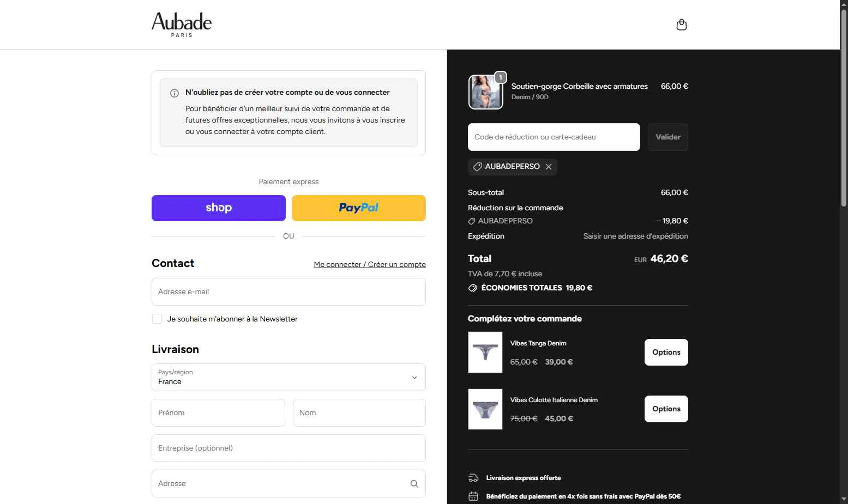Remove the AUBADEPERSO discount code

click(x=549, y=167)
